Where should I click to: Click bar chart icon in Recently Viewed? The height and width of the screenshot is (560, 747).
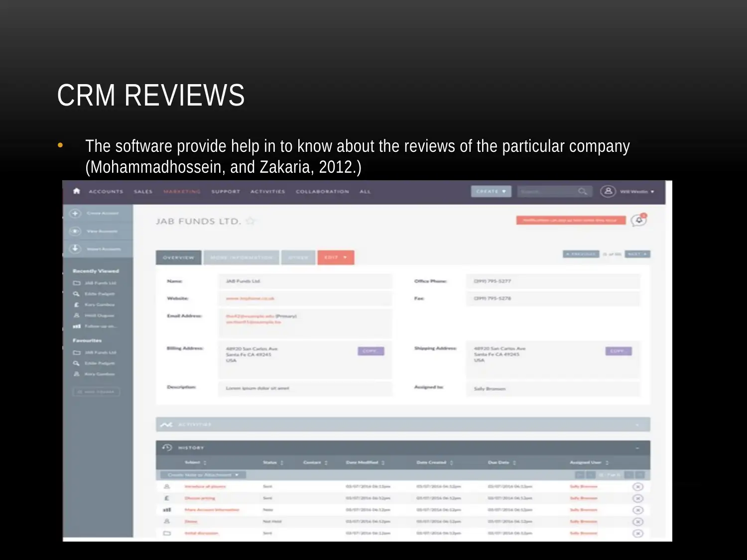coord(77,327)
